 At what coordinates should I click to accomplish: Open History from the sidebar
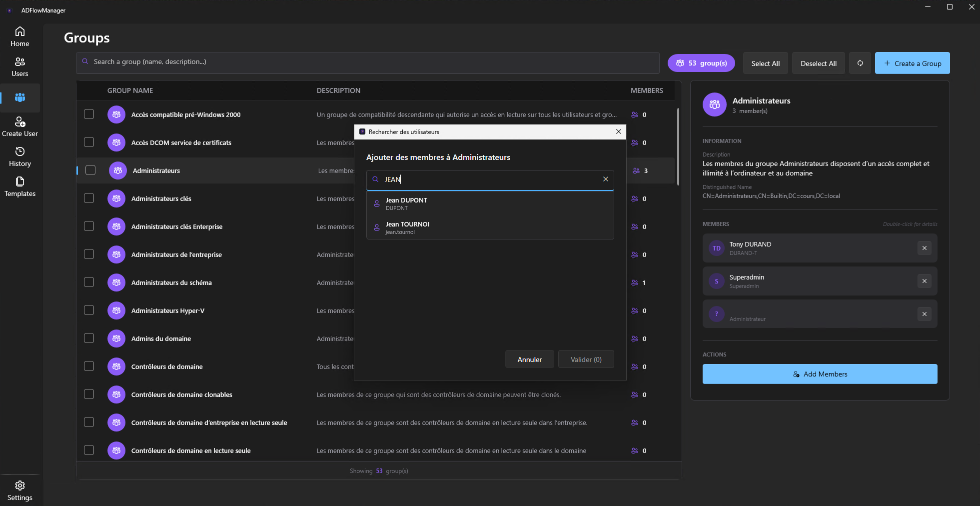(x=19, y=156)
